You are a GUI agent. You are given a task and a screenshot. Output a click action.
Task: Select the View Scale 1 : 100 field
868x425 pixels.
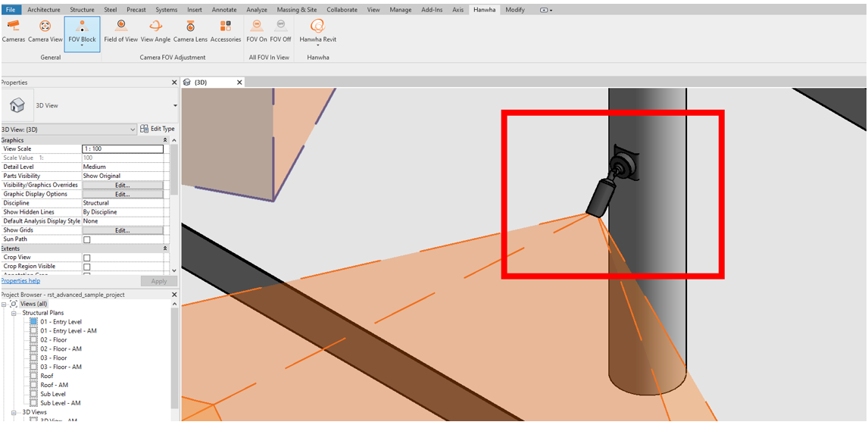122,149
